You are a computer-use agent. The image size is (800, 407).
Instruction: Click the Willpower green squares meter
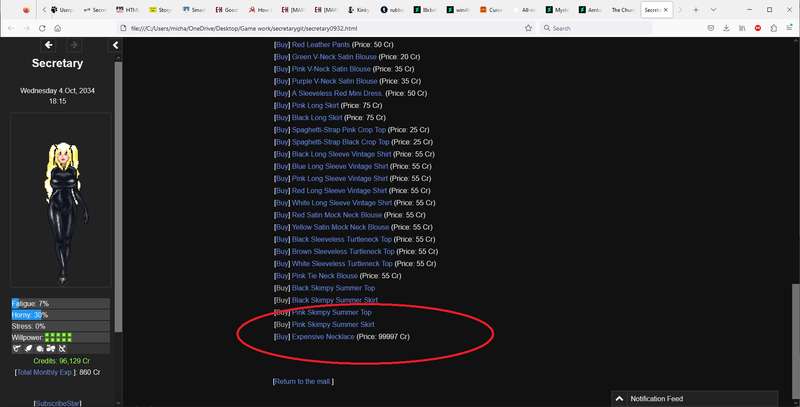click(58, 337)
